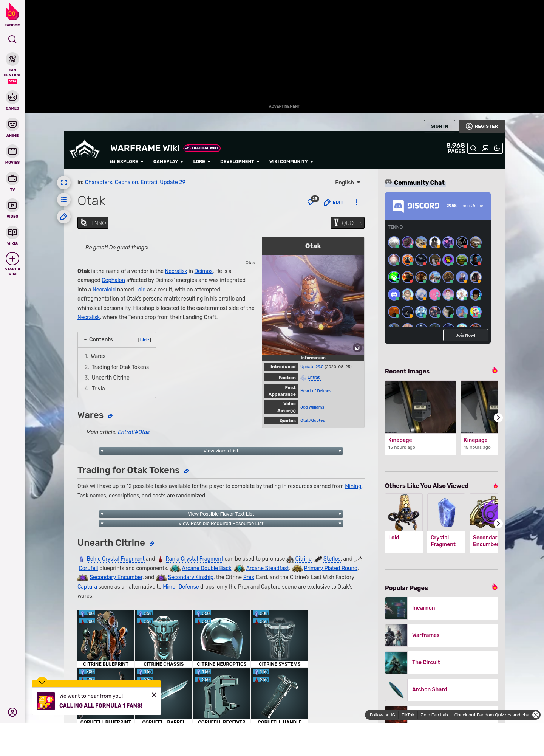
Task: Open the Games controller icon
Action: (x=12, y=97)
